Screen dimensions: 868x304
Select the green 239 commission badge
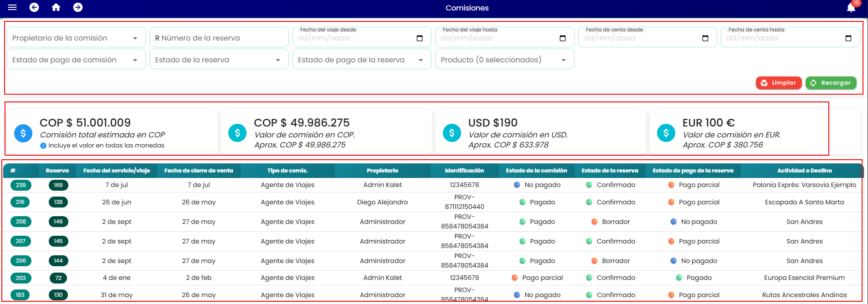coord(21,185)
